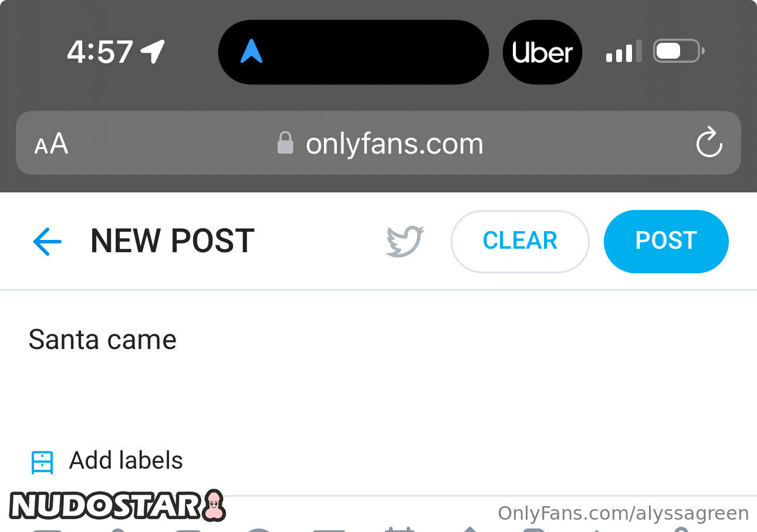Tap the padlock icon beside the URL

coord(285,143)
